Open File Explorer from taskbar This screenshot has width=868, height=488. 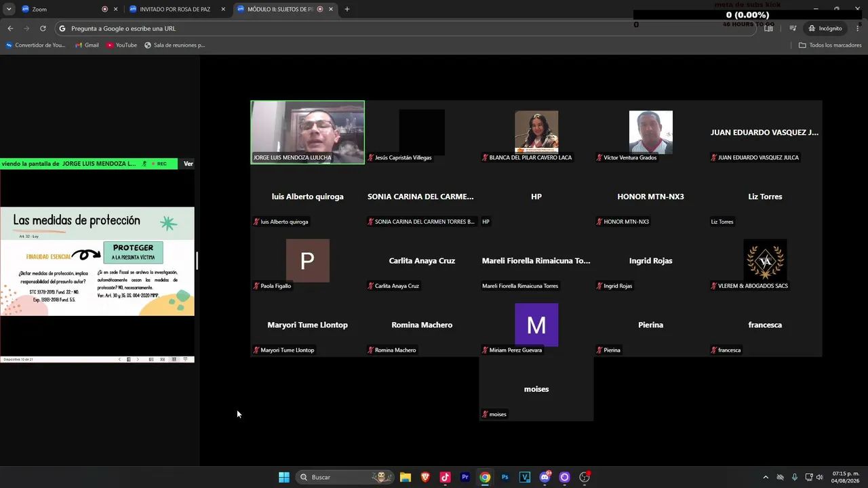coord(406,477)
